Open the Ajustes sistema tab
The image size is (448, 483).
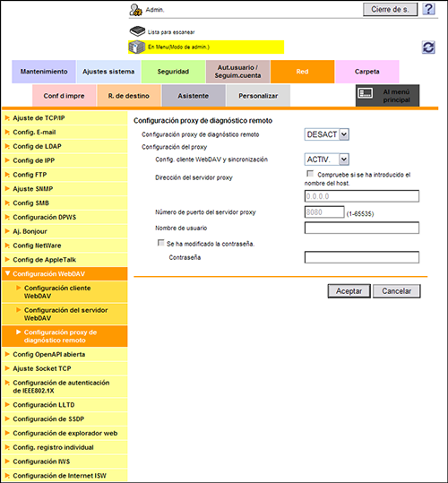click(x=108, y=72)
